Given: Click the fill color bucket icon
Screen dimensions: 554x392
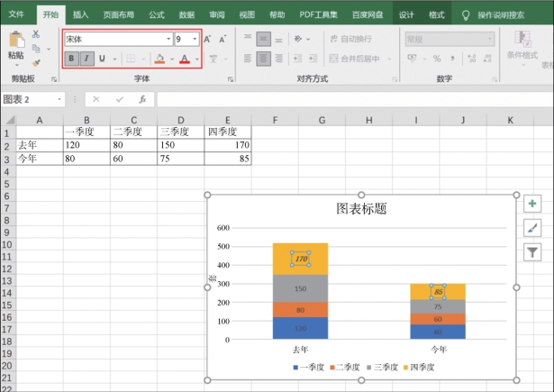Looking at the screenshot, I should tap(159, 59).
